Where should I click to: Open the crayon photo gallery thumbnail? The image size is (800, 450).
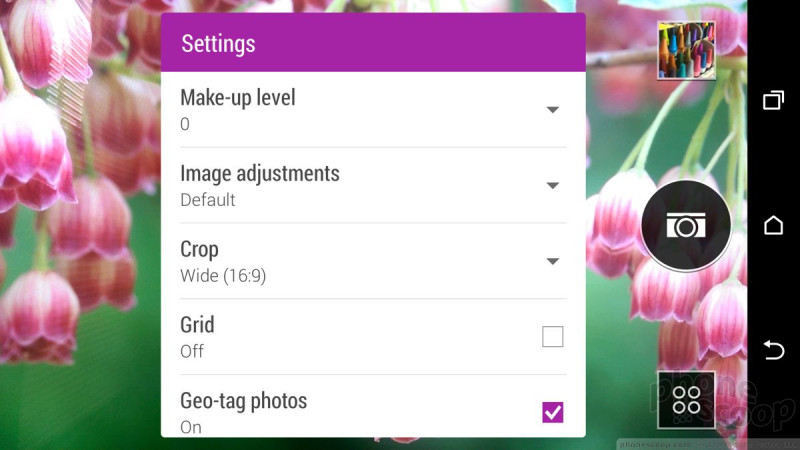pyautogui.click(x=686, y=50)
